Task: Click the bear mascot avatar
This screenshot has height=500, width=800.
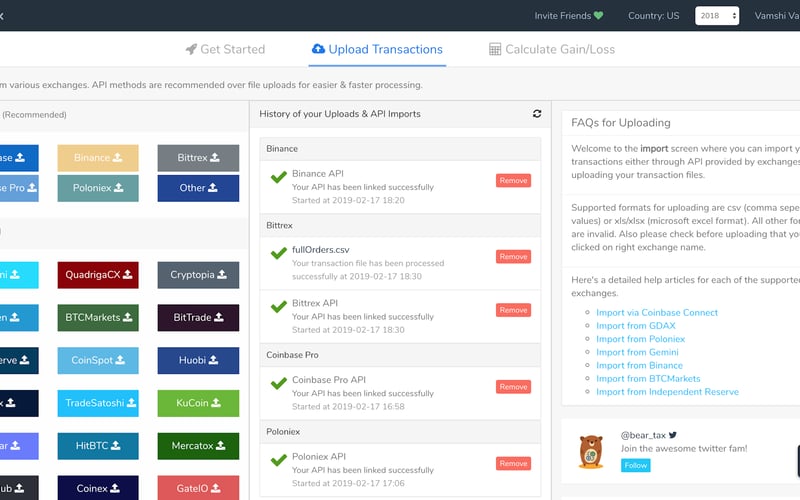Action: pyautogui.click(x=591, y=452)
